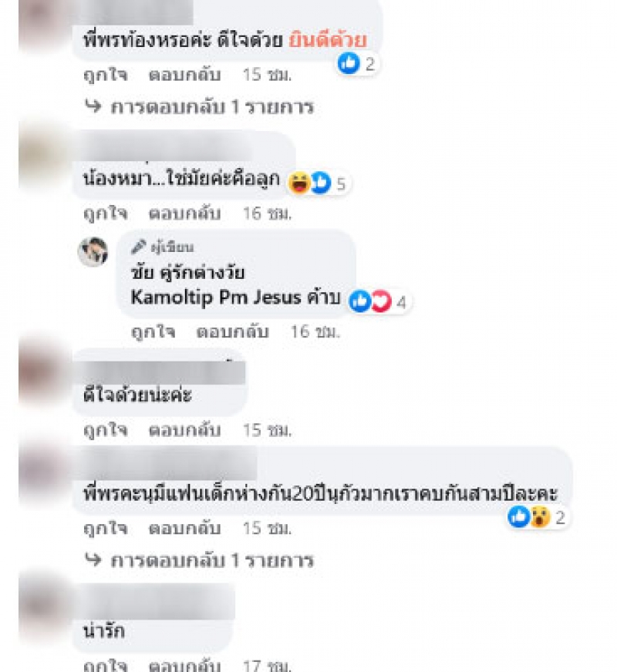The width and height of the screenshot is (617, 672).
Task: Reply to the ดีใจด้วยน่ะค่ะ comment
Action: tap(185, 430)
